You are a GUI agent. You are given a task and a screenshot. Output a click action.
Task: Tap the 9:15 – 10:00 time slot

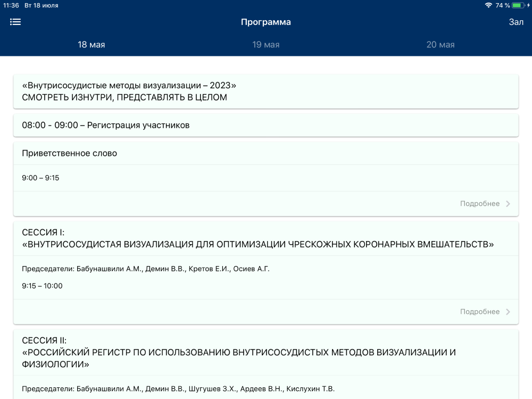click(x=43, y=286)
